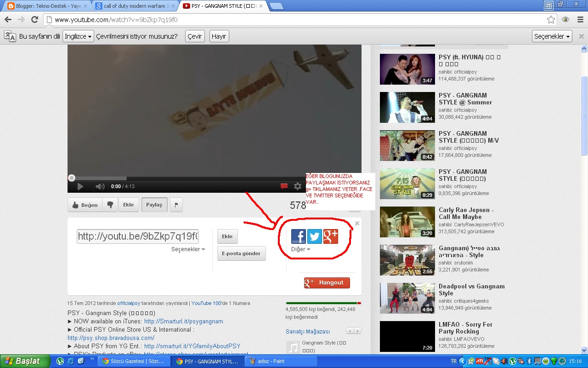Click the taskbar clock 15:16

click(x=576, y=362)
